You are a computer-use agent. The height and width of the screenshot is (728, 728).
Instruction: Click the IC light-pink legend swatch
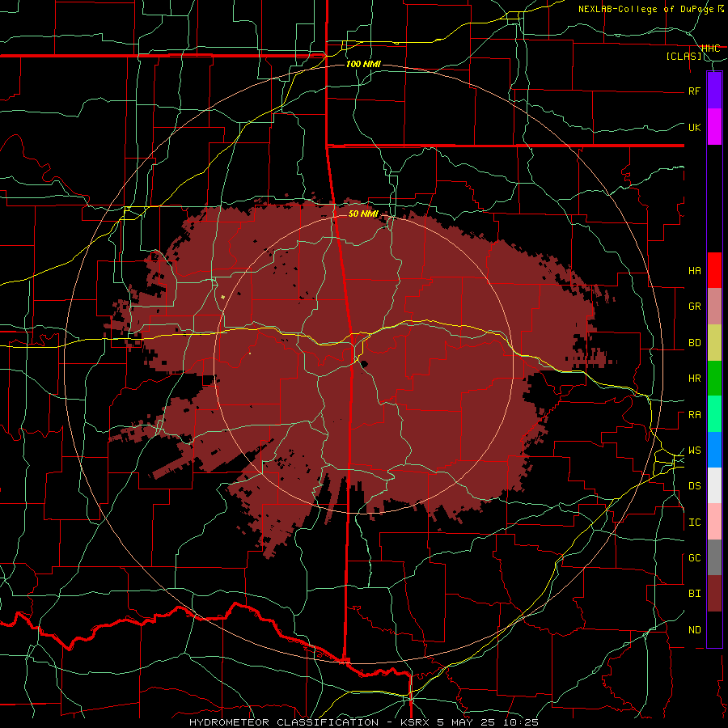[x=714, y=522]
